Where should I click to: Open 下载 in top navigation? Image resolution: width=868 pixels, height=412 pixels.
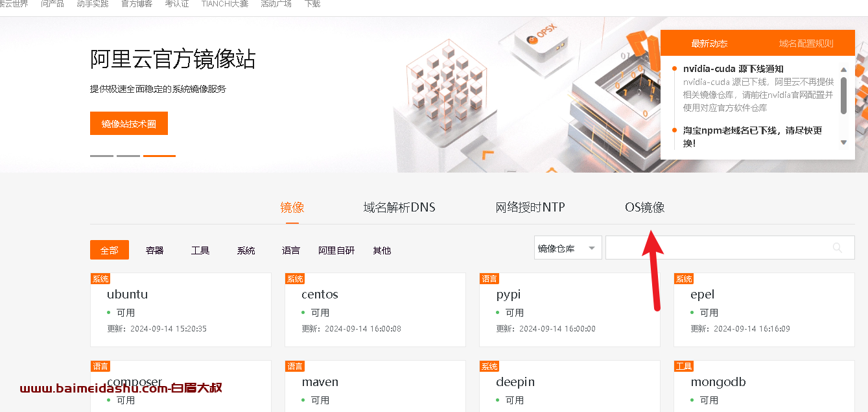tap(312, 4)
